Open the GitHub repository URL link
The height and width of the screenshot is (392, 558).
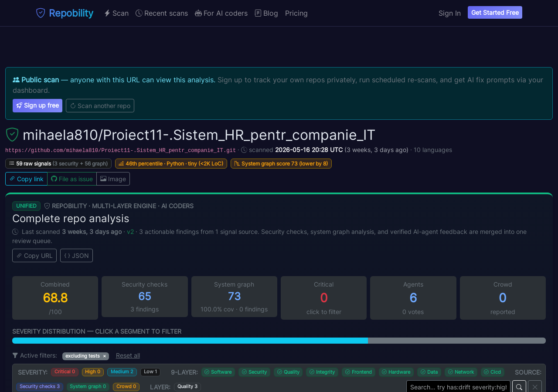tap(121, 150)
